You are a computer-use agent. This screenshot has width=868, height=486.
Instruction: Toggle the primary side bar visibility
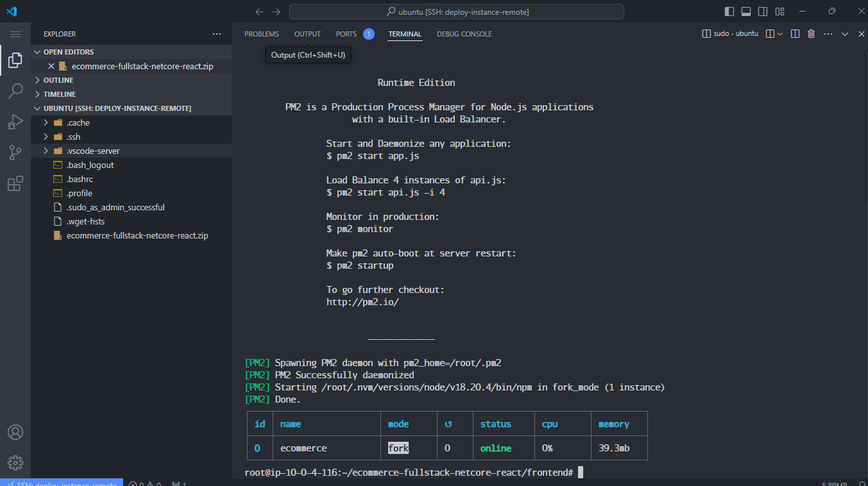(x=729, y=12)
